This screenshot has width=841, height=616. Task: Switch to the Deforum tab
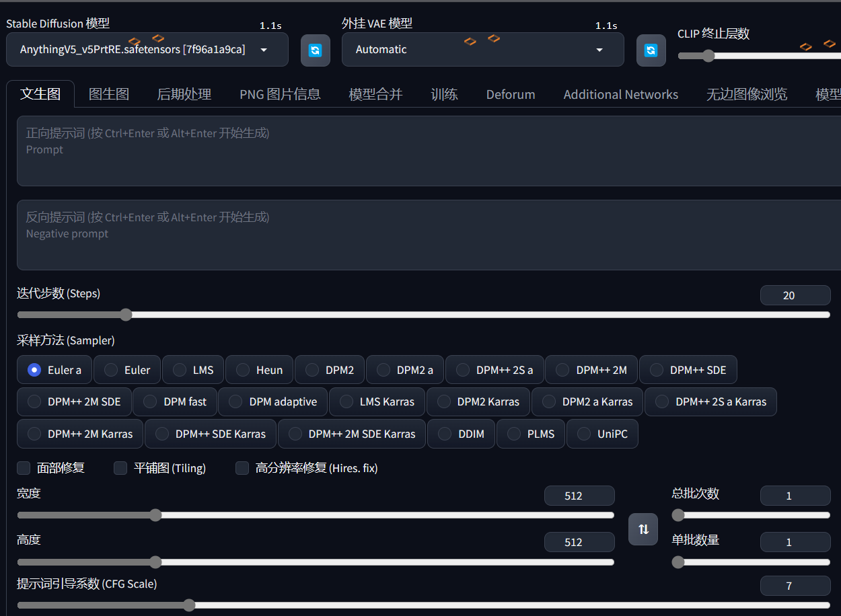pyautogui.click(x=511, y=94)
